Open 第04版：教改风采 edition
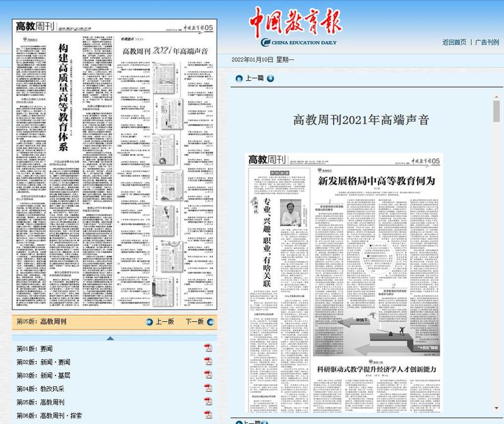 tap(40, 389)
